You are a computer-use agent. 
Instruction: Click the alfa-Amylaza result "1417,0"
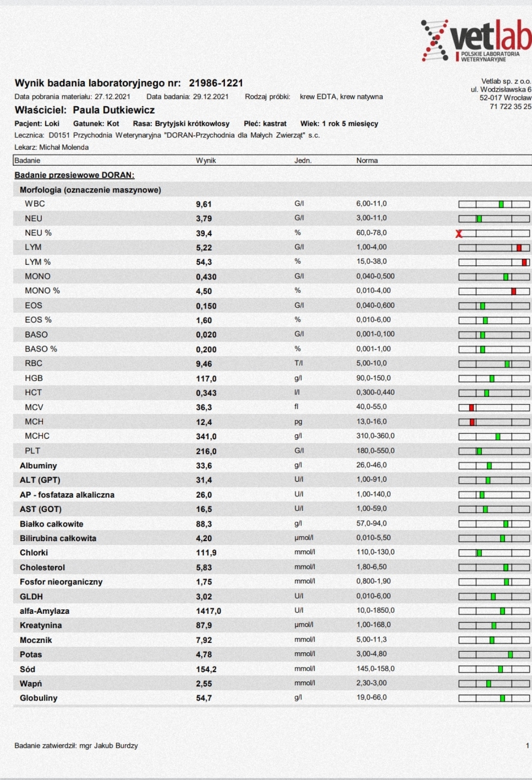pyautogui.click(x=209, y=611)
